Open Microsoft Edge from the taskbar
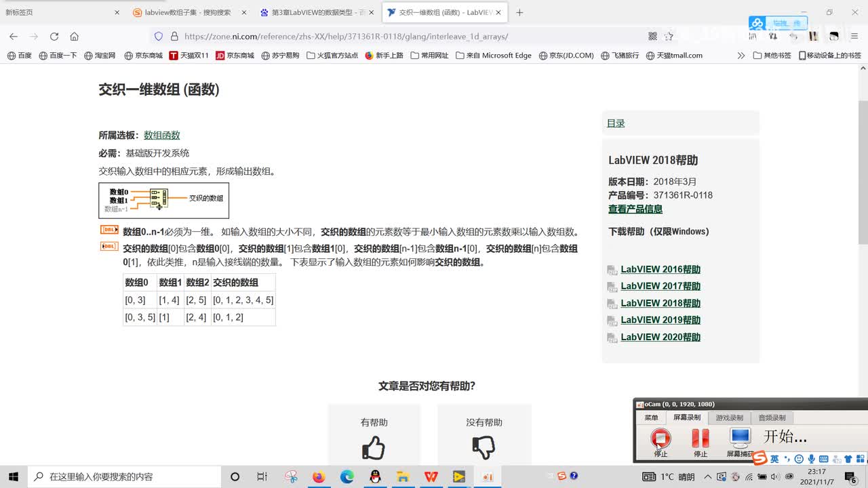This screenshot has width=868, height=488. 347,476
